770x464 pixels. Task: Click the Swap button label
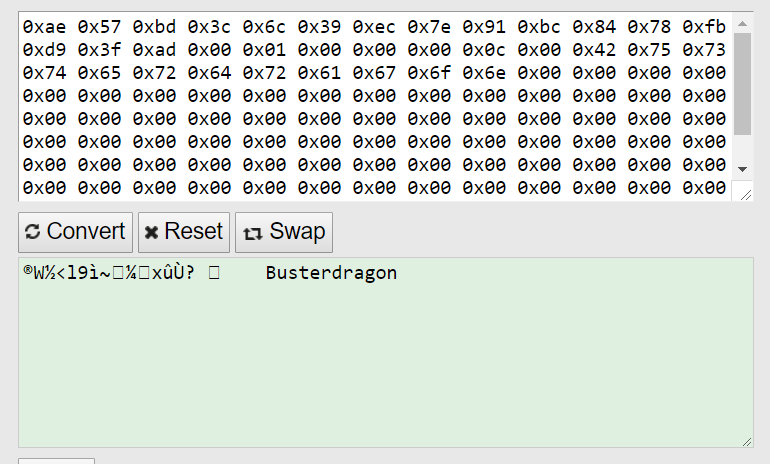[x=297, y=231]
